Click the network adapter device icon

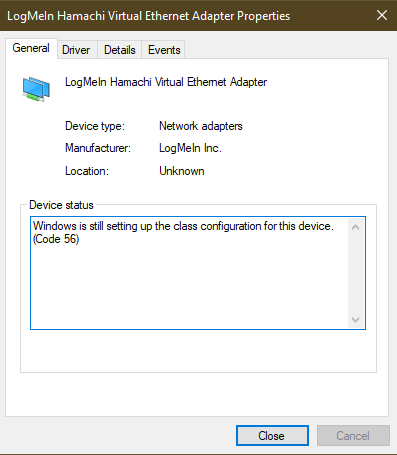(36, 89)
